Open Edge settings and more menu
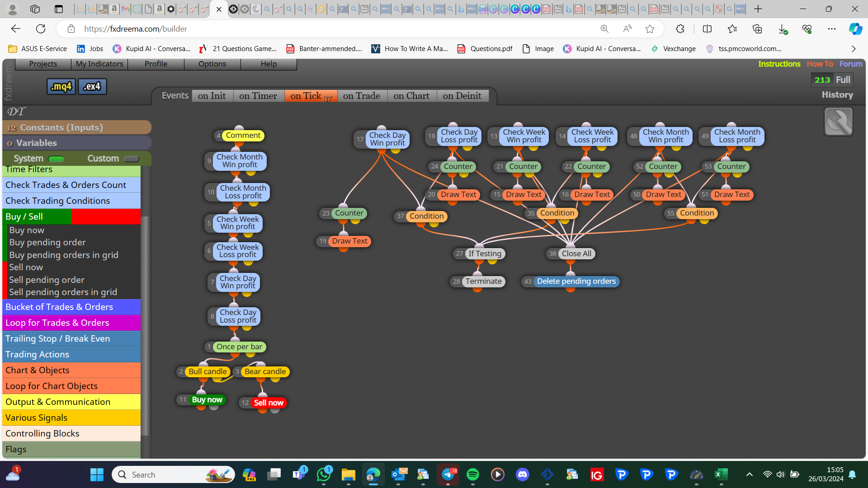 832,29
